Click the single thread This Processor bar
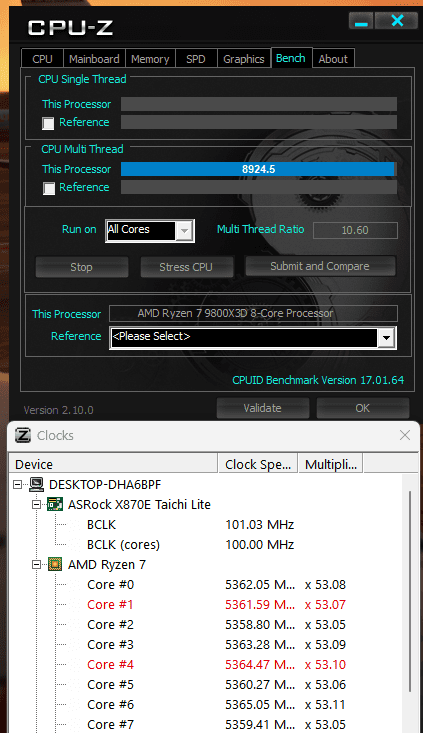 point(258,104)
